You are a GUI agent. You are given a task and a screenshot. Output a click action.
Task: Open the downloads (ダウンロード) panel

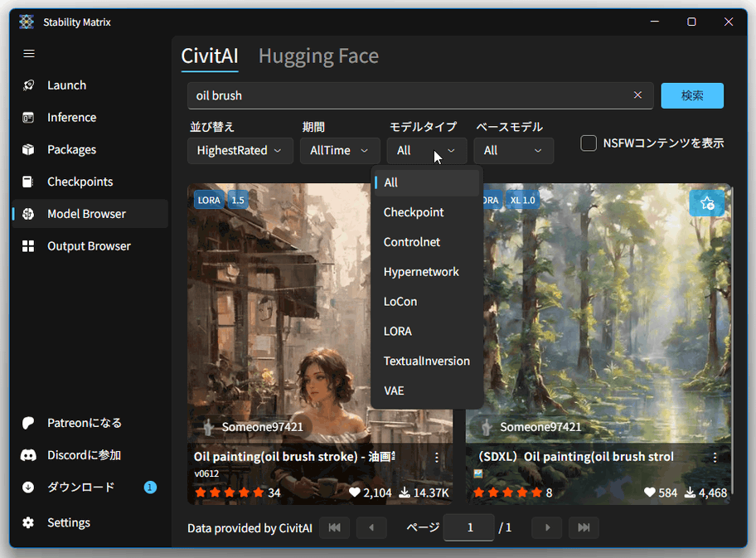click(90, 487)
